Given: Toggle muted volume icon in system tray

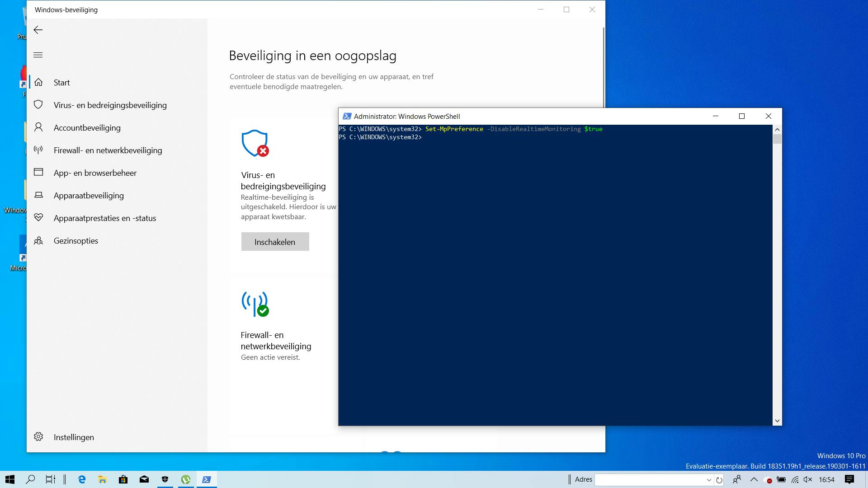Looking at the screenshot, I should click(x=808, y=479).
